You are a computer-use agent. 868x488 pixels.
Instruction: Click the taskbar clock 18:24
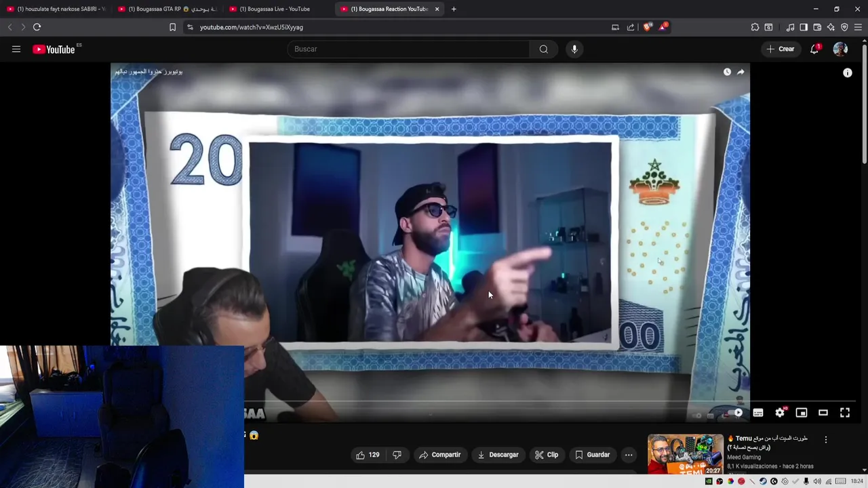(x=856, y=481)
